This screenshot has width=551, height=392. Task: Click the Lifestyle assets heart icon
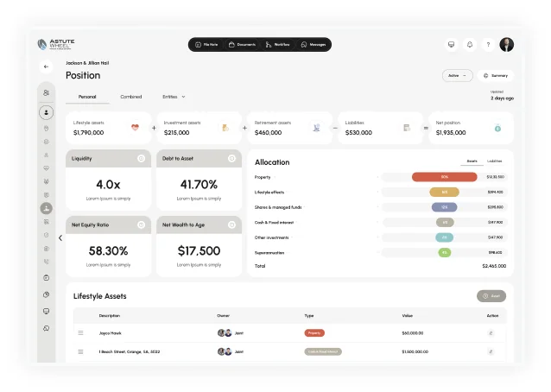135,128
